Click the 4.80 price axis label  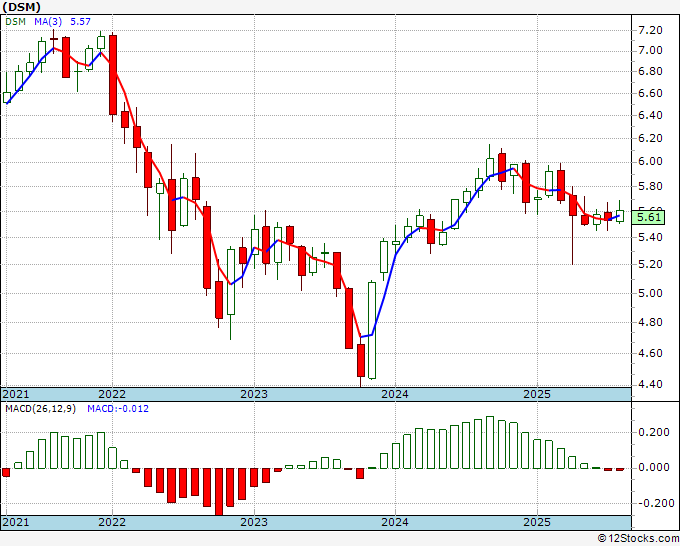coord(650,322)
